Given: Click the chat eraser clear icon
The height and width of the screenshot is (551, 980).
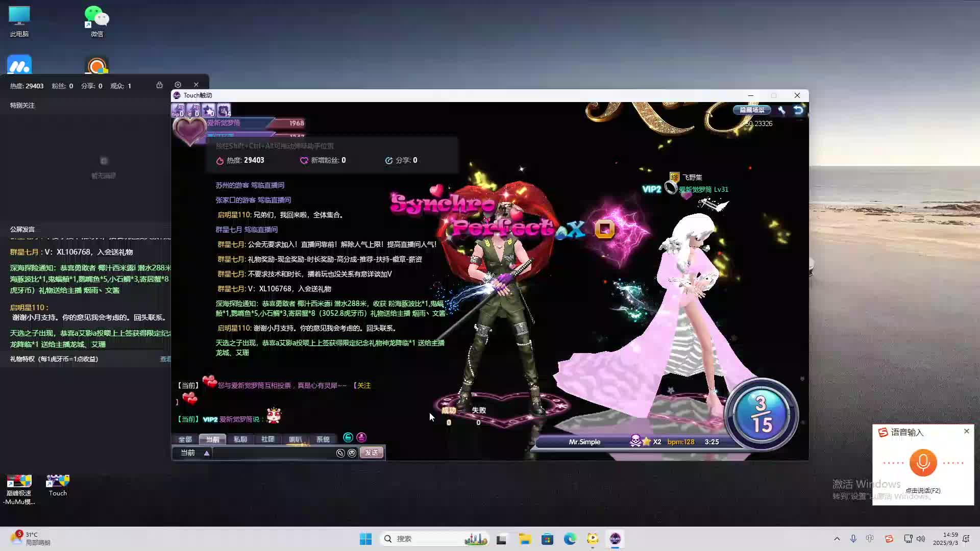Looking at the screenshot, I should coord(340,453).
